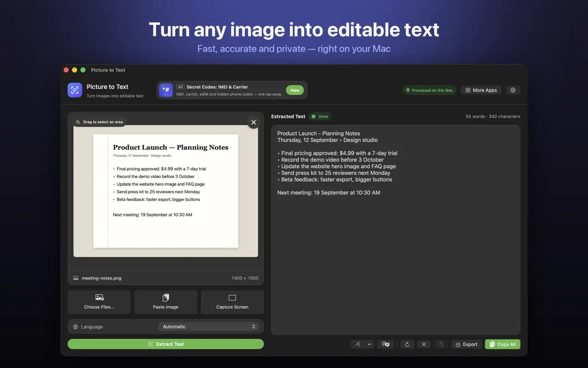
Task: Click the Secret Codes app icon
Action: (x=166, y=90)
